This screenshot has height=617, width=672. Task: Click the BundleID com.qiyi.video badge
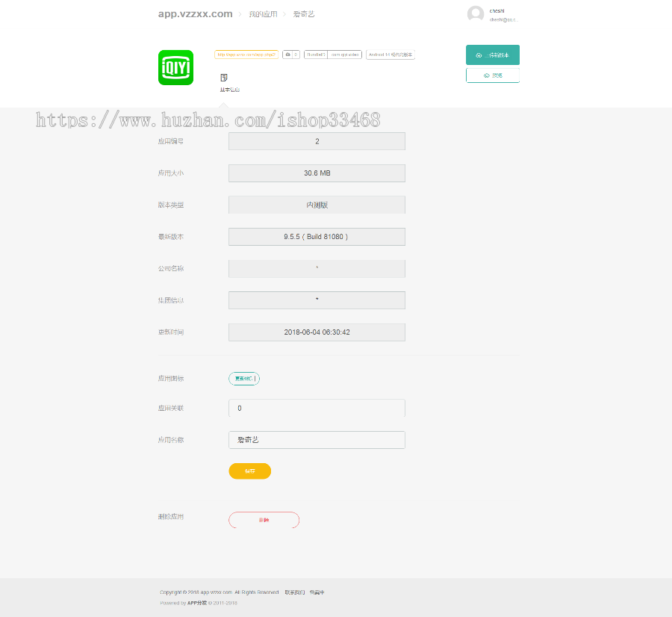tap(335, 55)
